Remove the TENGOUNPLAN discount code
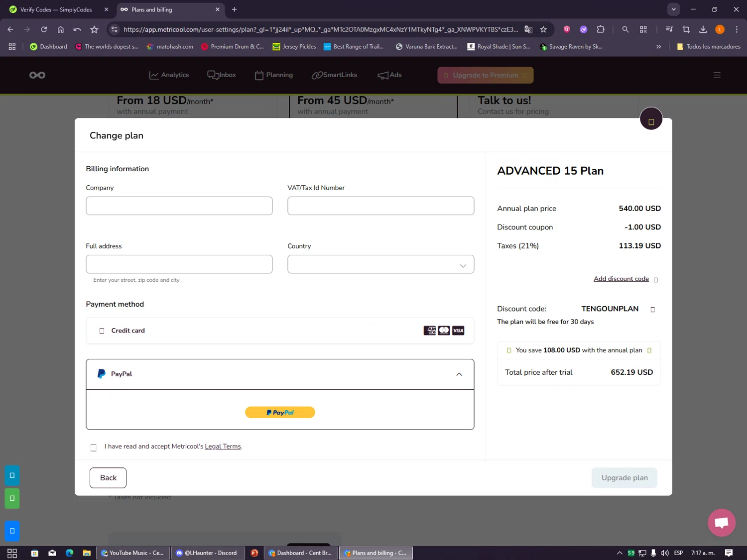Screen dimensions: 747x560 tap(652, 310)
